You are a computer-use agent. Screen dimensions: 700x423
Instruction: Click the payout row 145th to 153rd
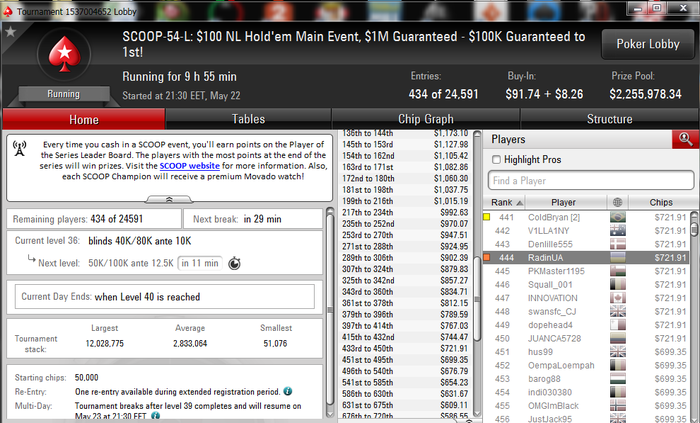405,145
